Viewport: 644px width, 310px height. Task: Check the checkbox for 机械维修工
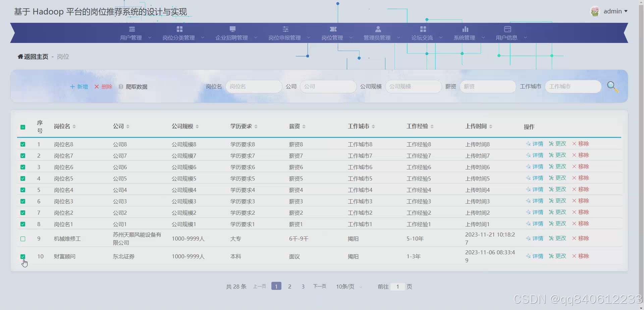click(x=23, y=239)
